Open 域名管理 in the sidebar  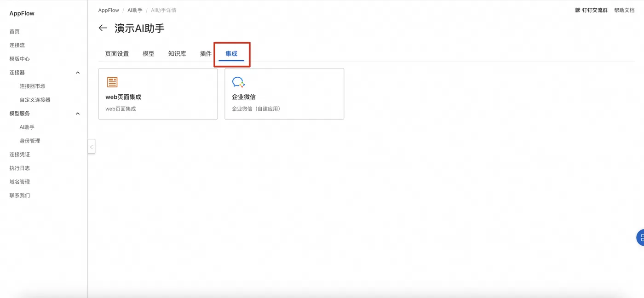[20, 182]
